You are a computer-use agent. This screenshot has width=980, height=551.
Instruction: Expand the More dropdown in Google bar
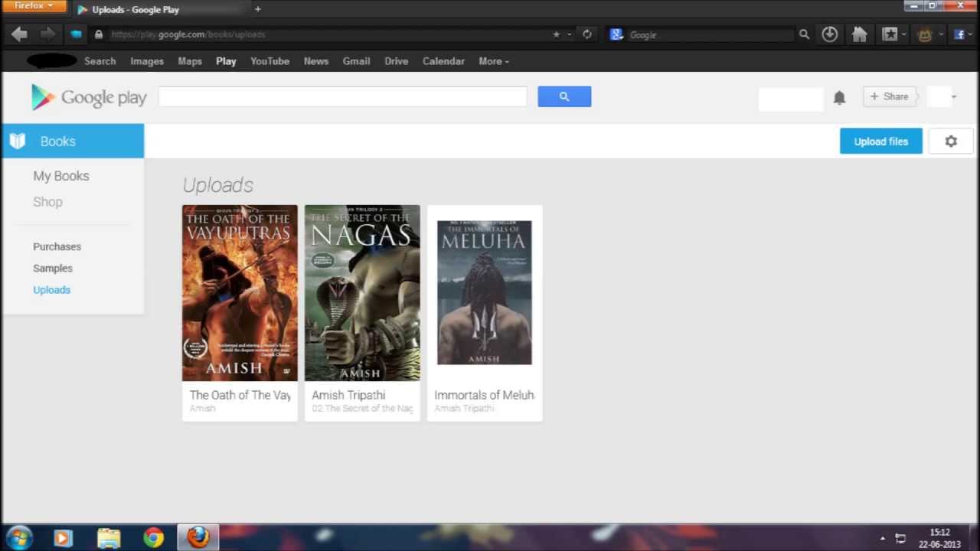493,61
